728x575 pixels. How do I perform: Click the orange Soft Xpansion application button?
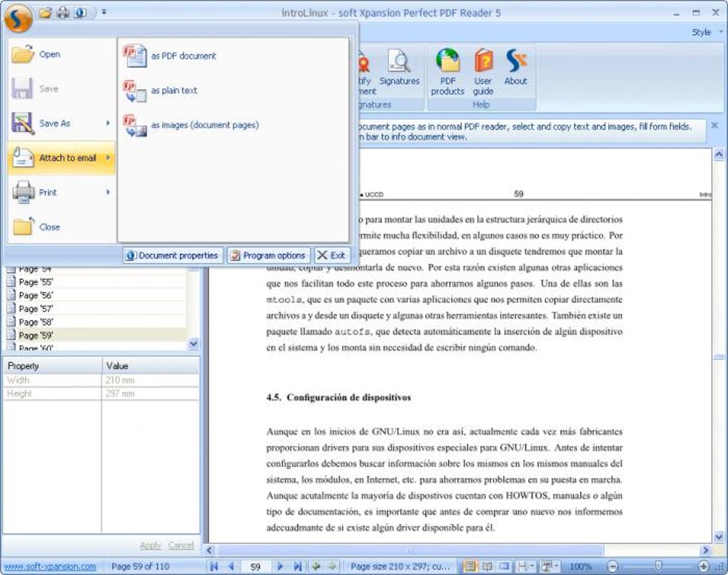click(18, 18)
